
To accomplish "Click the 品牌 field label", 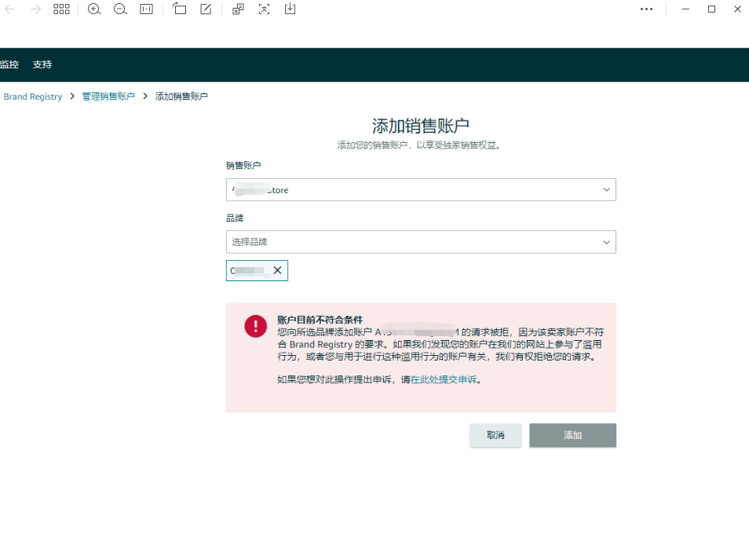I will coord(235,218).
